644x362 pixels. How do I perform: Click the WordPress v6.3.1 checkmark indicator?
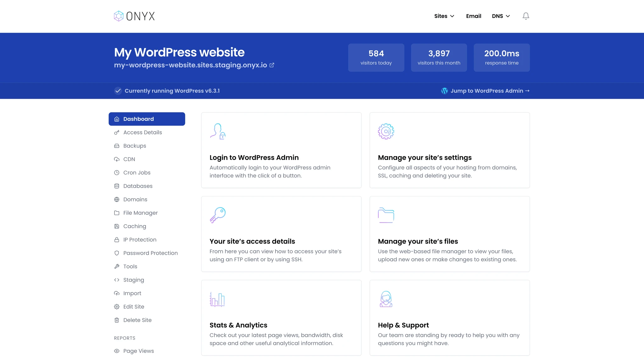[x=118, y=91]
